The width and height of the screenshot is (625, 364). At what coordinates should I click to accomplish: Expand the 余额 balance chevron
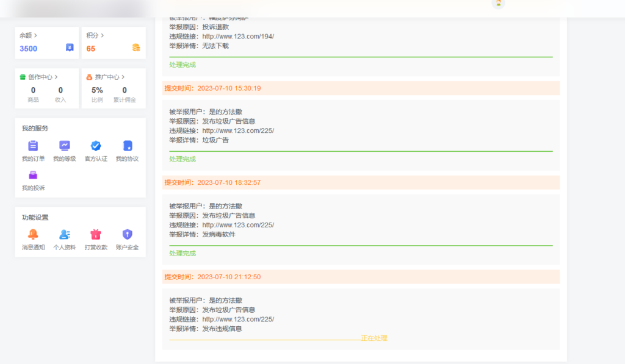35,36
